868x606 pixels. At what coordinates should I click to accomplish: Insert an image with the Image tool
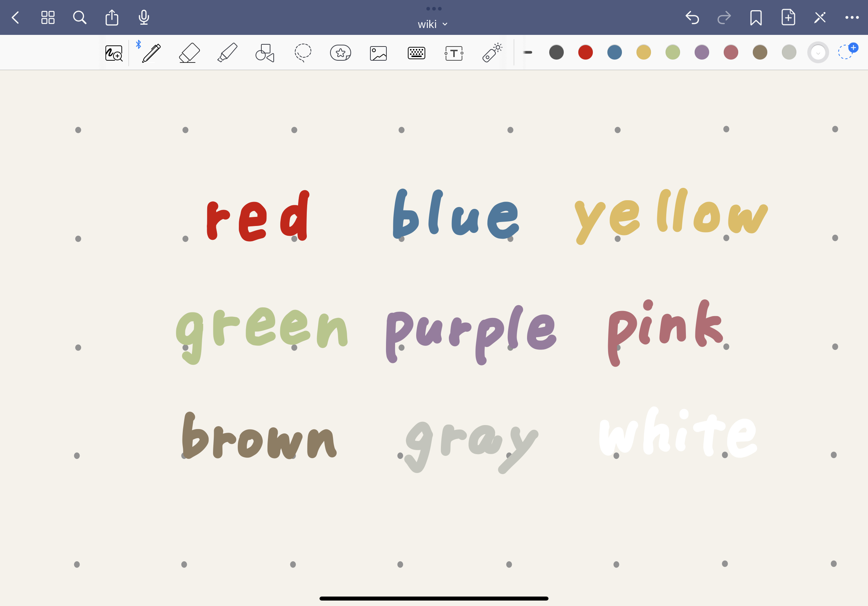click(x=378, y=53)
